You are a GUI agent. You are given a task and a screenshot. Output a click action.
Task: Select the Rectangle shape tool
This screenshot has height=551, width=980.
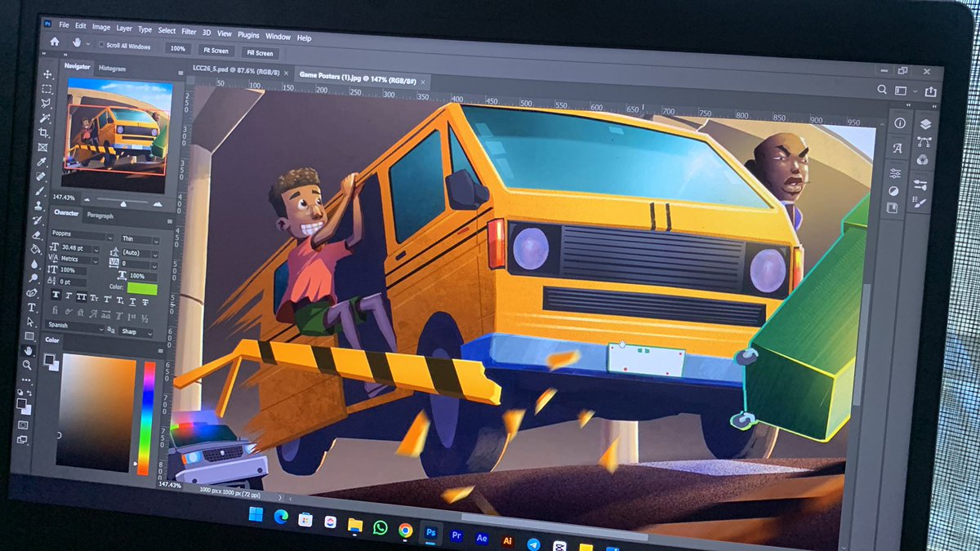click(29, 336)
